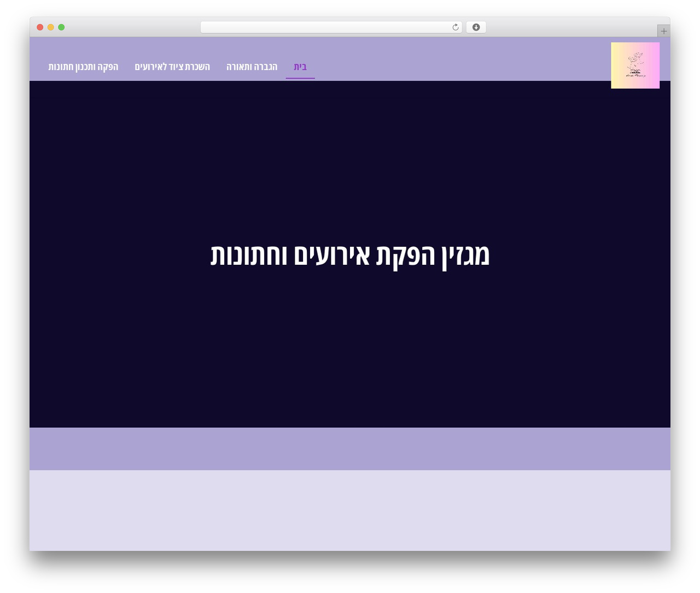
Task: Reload page using refresh icon
Action: tap(455, 27)
